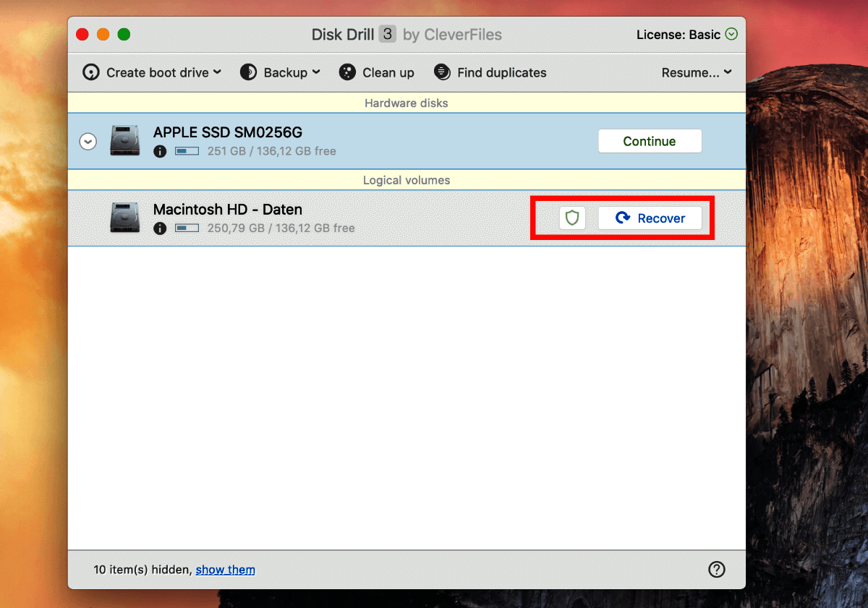Click the APPLE SSD capacity bar

tap(187, 151)
